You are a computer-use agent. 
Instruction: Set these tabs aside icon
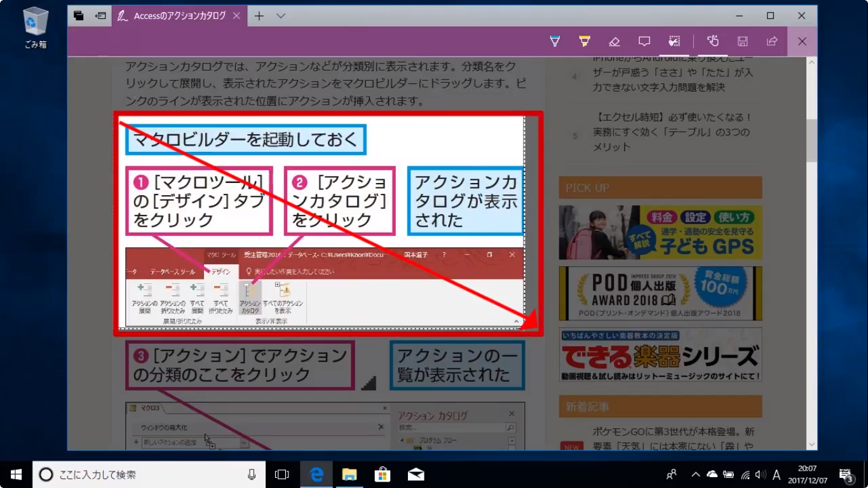coord(100,16)
